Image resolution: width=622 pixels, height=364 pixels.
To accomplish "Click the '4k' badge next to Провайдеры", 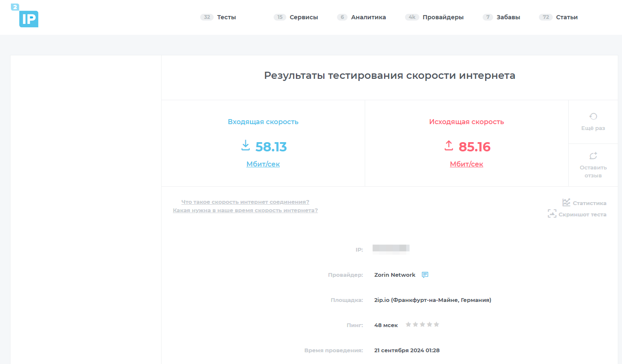I will 412,17.
